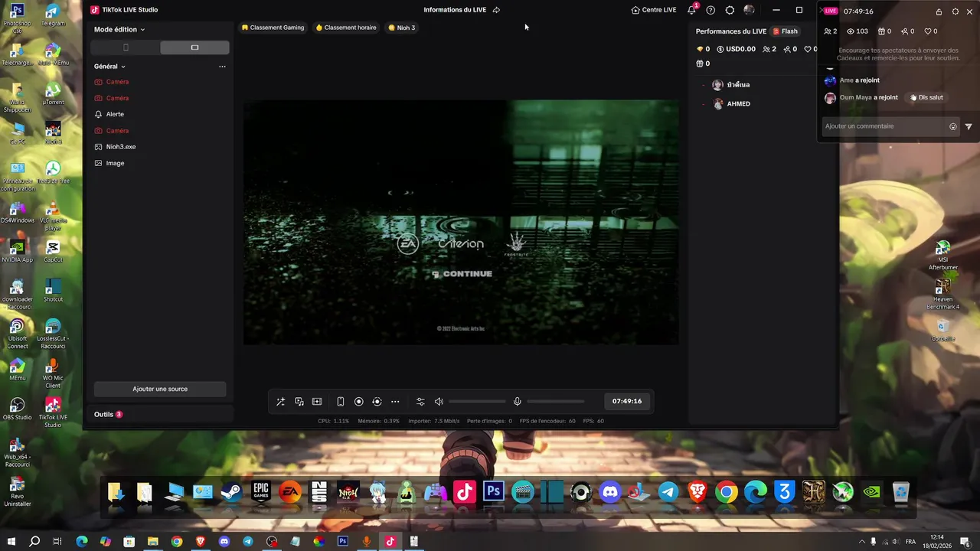Open Discord from the dock

[610, 492]
